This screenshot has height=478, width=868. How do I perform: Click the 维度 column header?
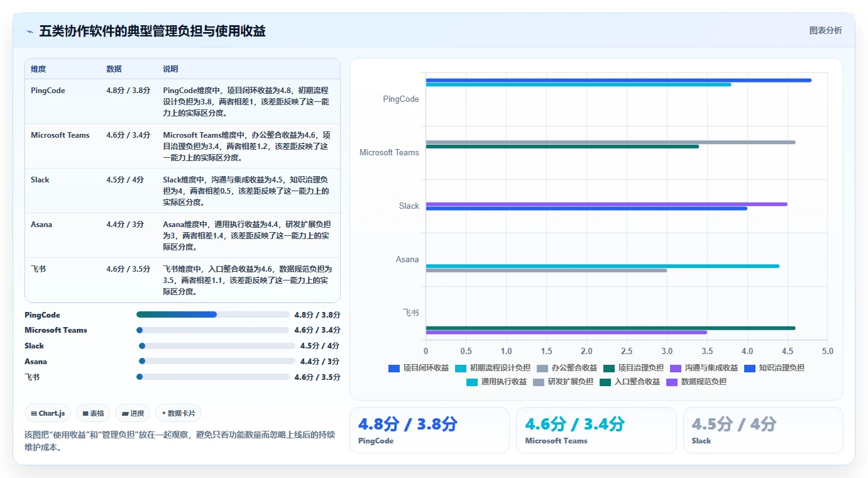coord(38,69)
